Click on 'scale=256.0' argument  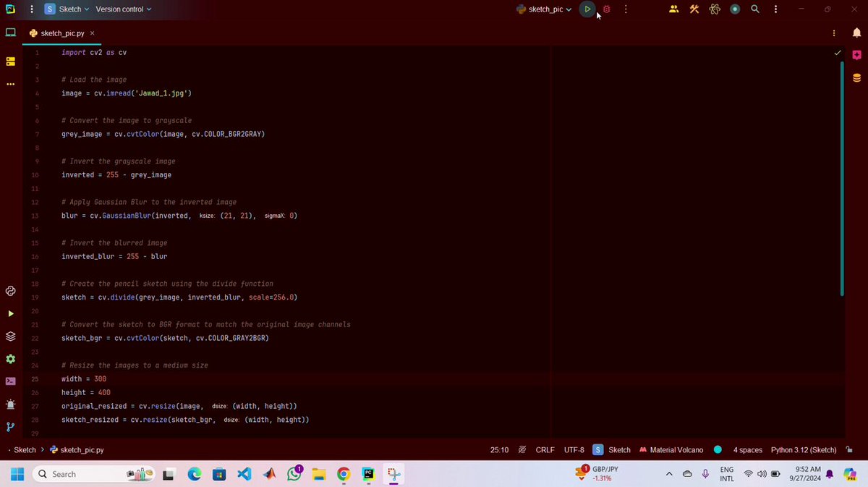coord(271,297)
